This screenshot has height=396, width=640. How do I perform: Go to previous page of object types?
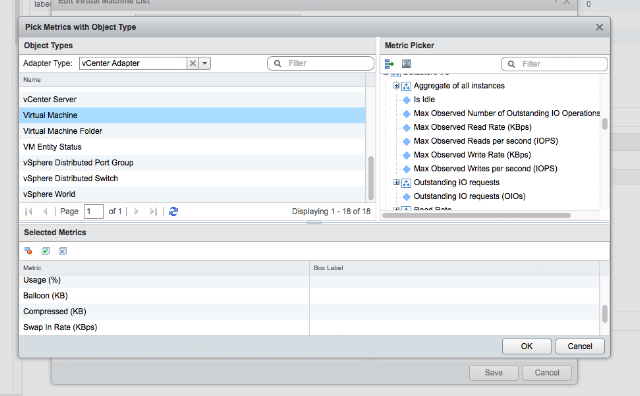pyautogui.click(x=45, y=211)
